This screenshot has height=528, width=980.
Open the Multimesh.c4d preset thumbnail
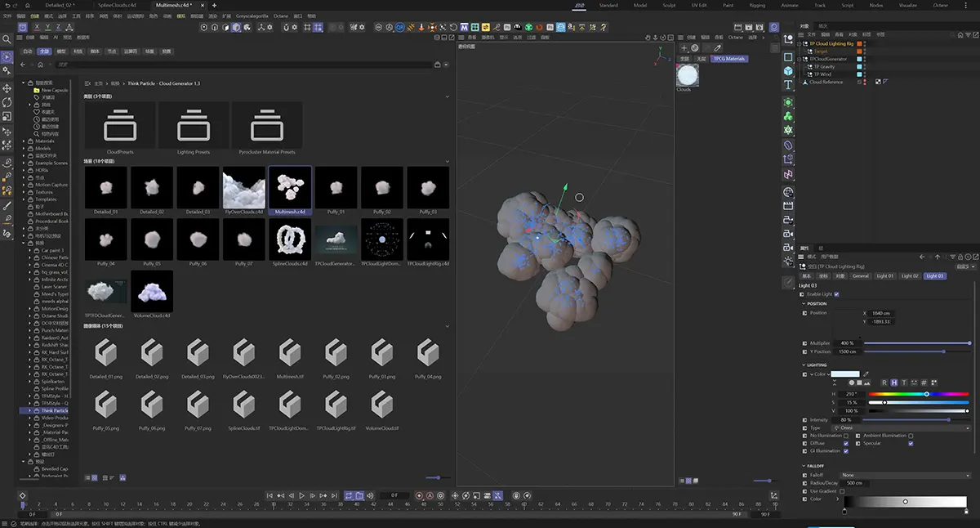[288, 187]
